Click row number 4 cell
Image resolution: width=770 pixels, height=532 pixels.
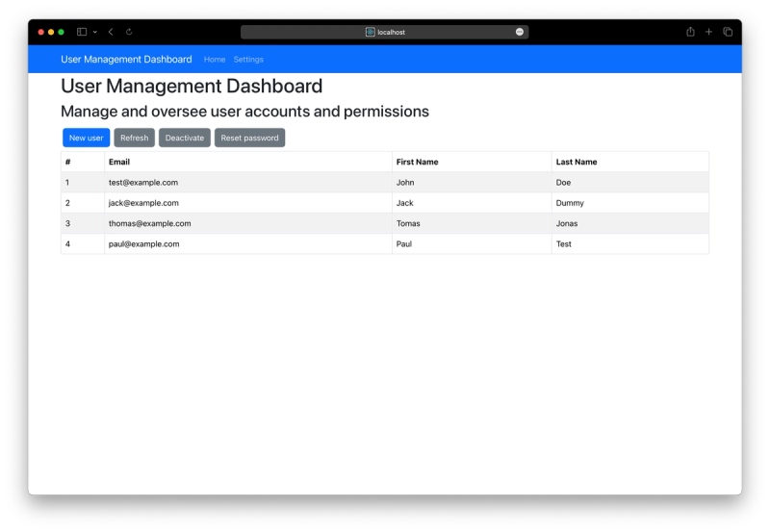click(83, 244)
